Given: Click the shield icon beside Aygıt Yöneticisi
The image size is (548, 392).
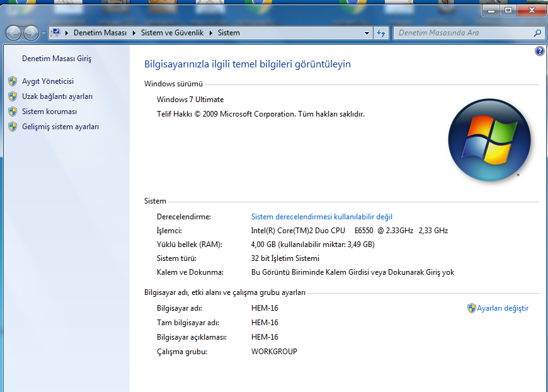Looking at the screenshot, I should tap(13, 81).
